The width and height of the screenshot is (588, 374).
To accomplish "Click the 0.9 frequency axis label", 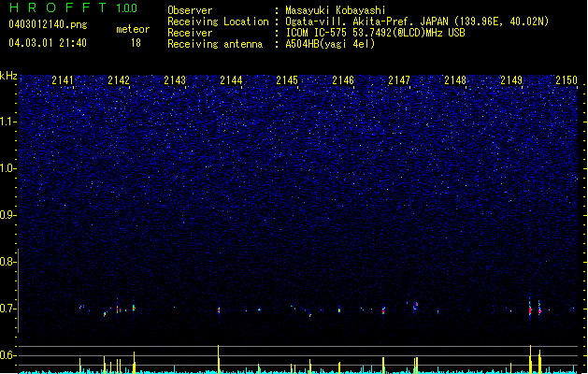I will click(8, 215).
